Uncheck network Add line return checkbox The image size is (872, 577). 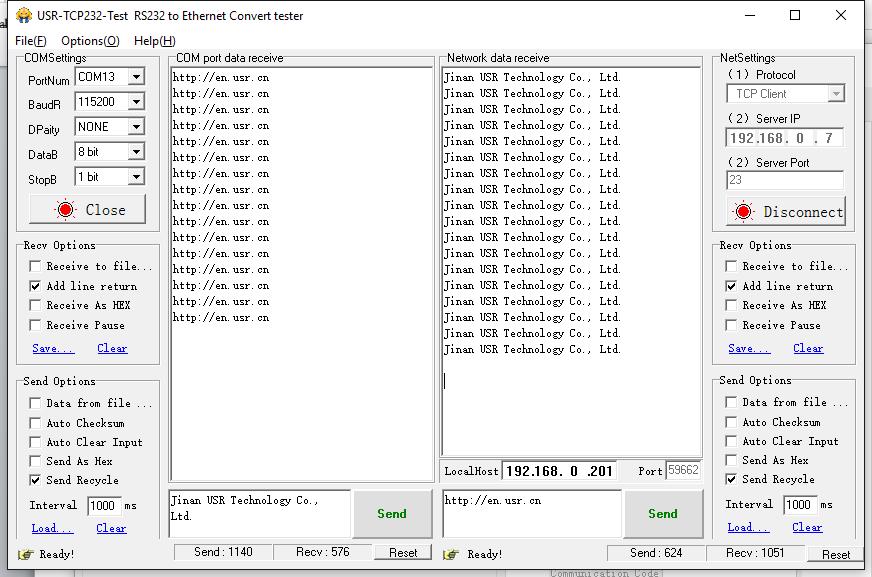[731, 286]
